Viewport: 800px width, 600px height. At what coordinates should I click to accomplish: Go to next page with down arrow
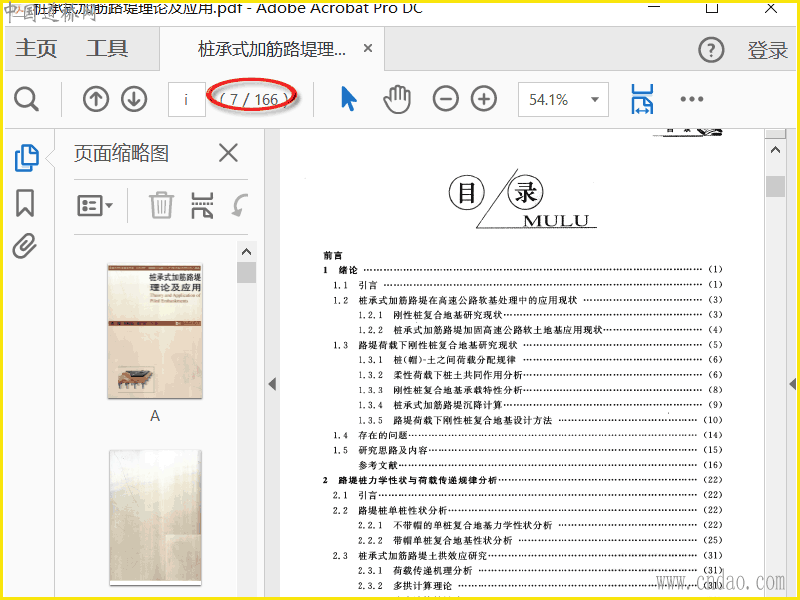click(x=134, y=99)
